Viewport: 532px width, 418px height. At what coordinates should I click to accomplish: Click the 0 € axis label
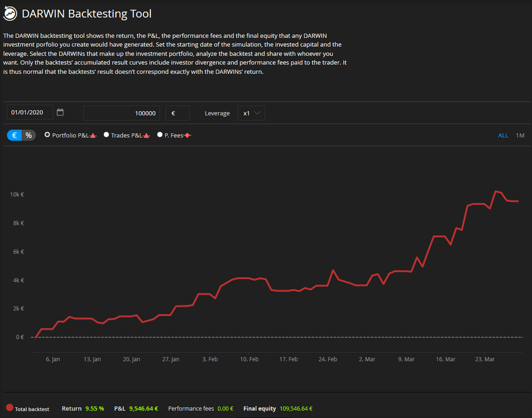[x=20, y=337]
